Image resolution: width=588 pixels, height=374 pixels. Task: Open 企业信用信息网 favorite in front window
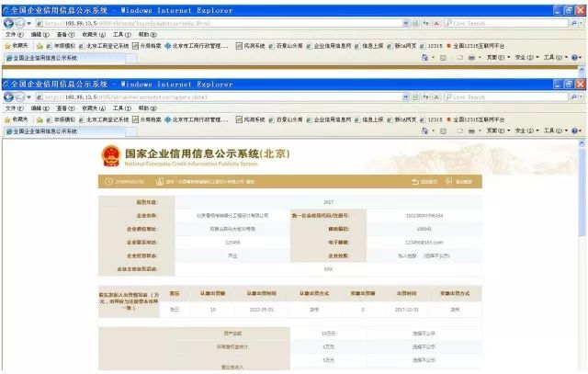coord(329,119)
